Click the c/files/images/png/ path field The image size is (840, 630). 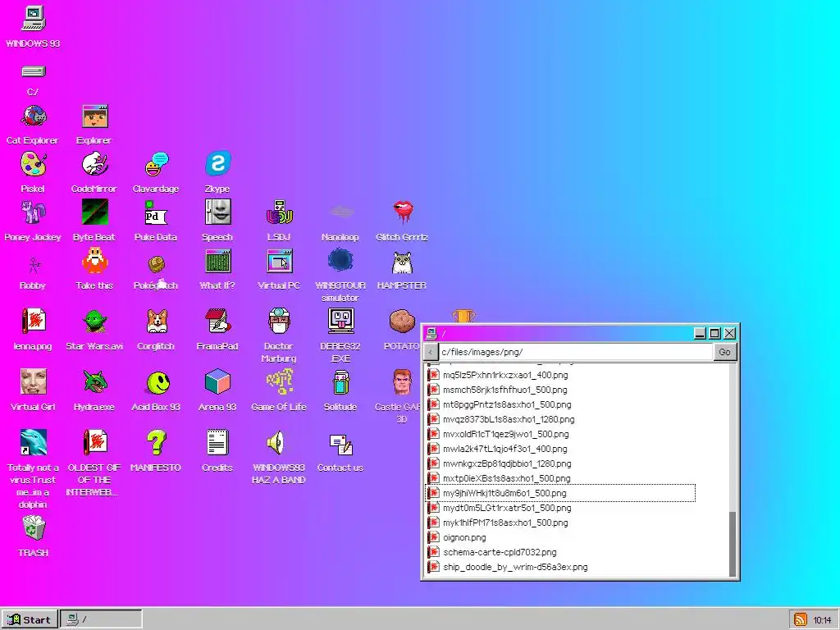pyautogui.click(x=576, y=352)
